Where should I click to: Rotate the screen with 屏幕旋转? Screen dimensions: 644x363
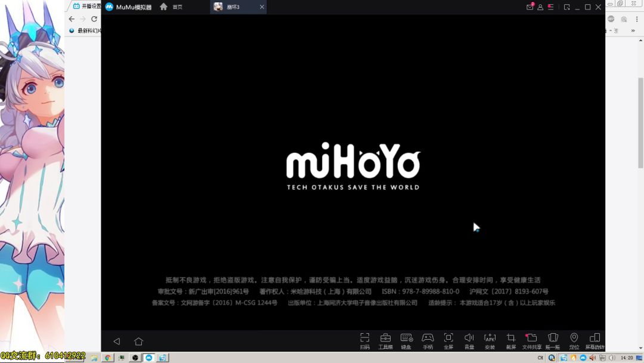(x=595, y=341)
